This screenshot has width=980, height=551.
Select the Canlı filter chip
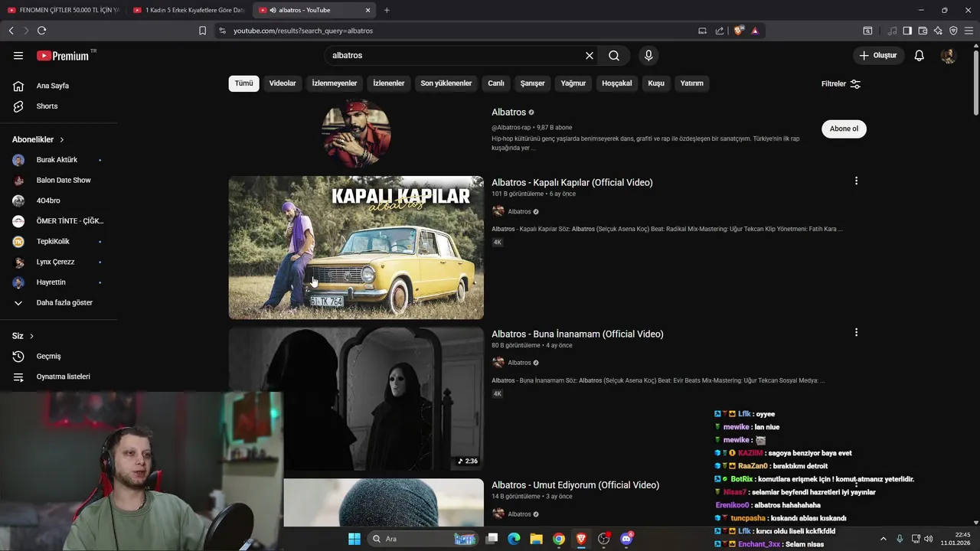(496, 83)
